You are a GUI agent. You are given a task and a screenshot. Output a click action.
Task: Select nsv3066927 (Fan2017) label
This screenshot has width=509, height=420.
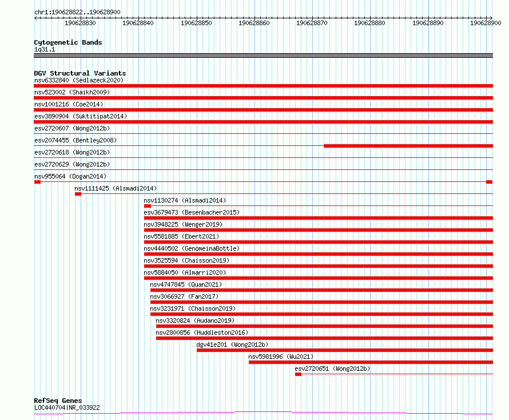point(184,296)
